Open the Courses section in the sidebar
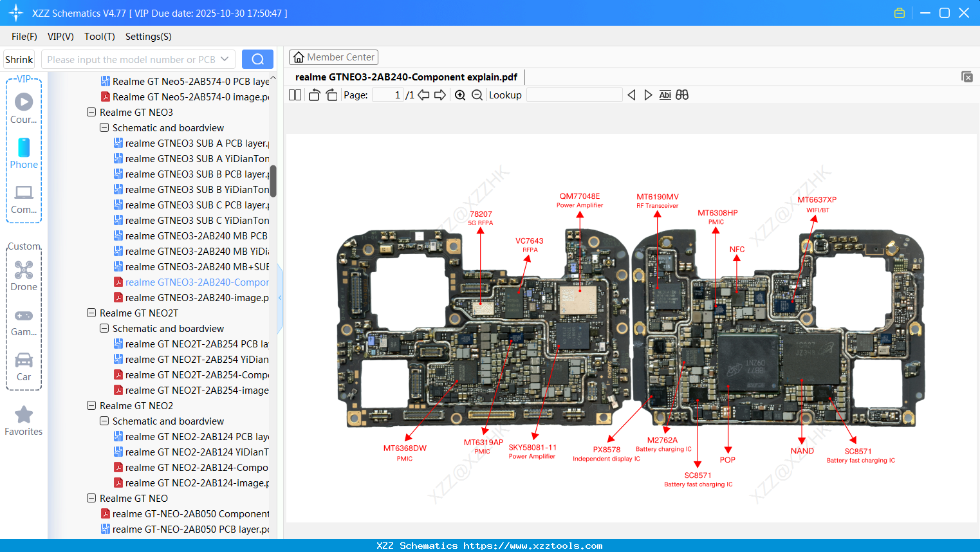 click(x=24, y=108)
